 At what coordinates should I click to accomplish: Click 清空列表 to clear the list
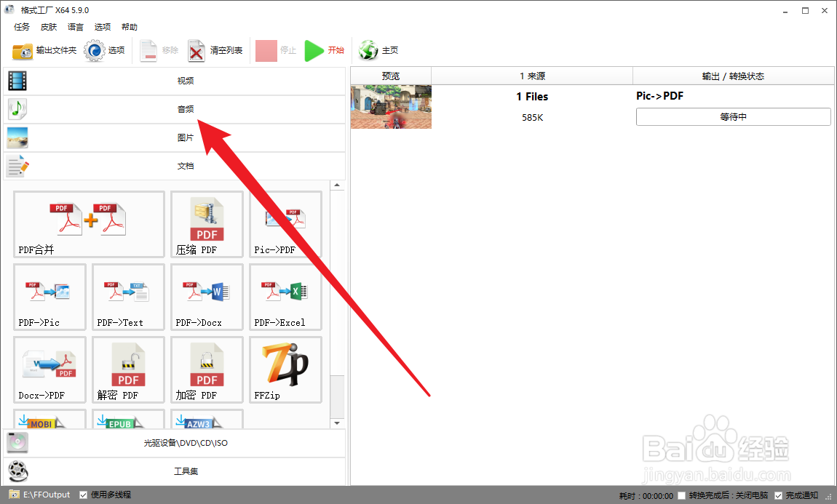pyautogui.click(x=215, y=51)
